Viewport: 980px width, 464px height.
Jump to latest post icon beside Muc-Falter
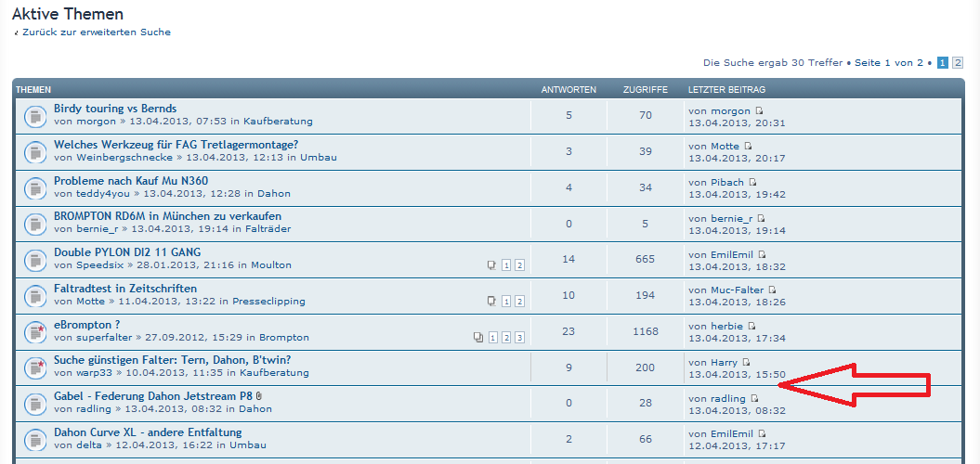click(772, 290)
